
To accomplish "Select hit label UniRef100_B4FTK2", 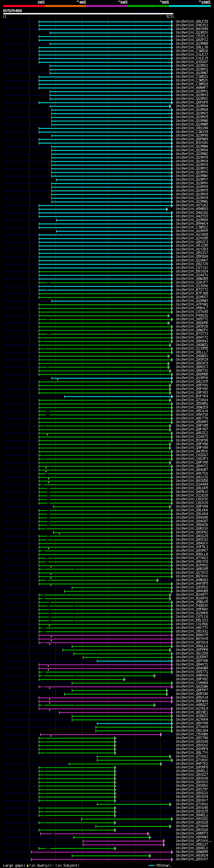I will [x=192, y=764].
